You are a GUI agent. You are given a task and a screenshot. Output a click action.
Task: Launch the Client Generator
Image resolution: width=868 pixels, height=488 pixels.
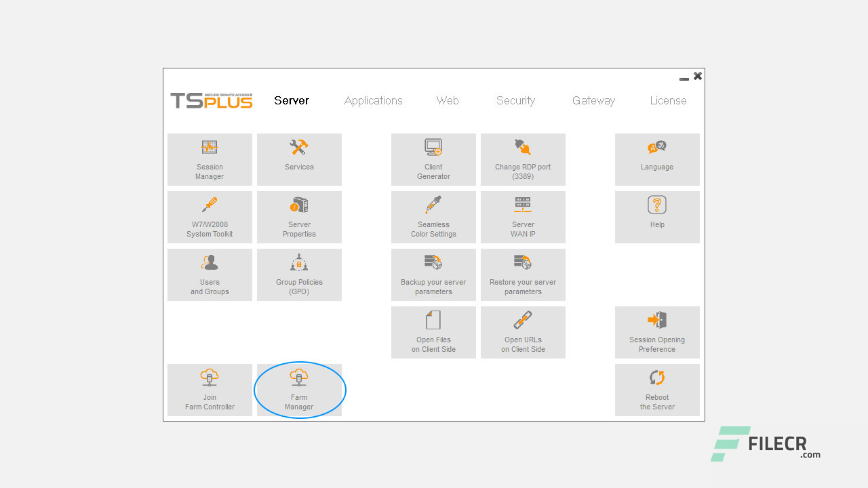pyautogui.click(x=433, y=159)
